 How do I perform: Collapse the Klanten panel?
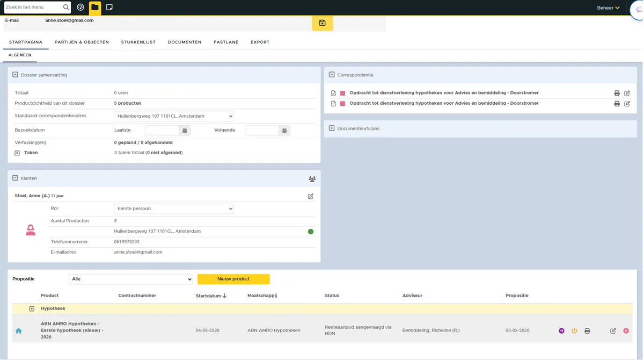pos(15,178)
